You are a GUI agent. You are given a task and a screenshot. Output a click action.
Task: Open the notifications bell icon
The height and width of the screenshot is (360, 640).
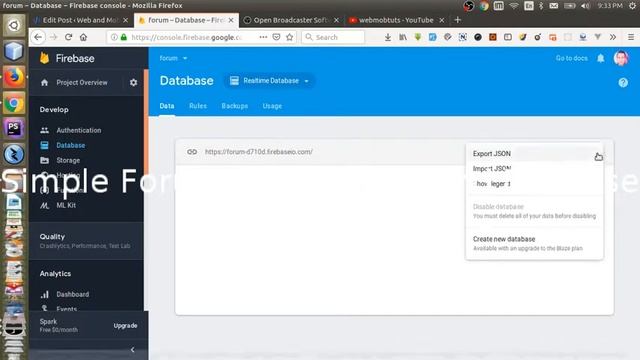600,58
